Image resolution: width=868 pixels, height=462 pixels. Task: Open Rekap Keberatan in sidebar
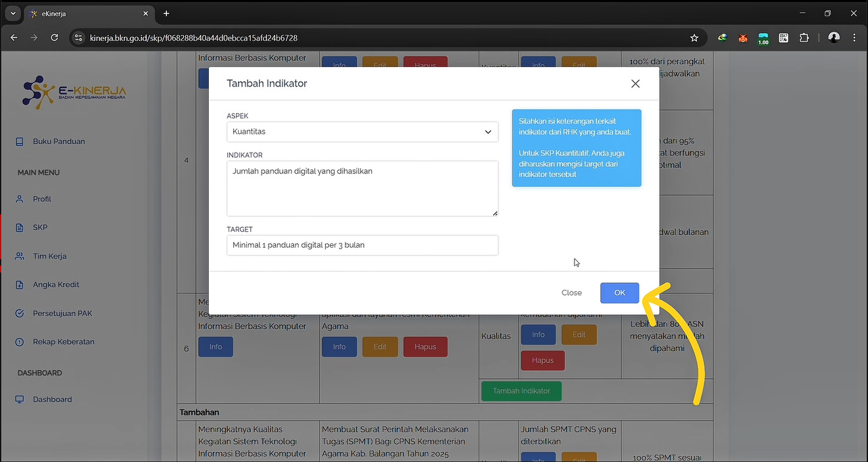[64, 342]
